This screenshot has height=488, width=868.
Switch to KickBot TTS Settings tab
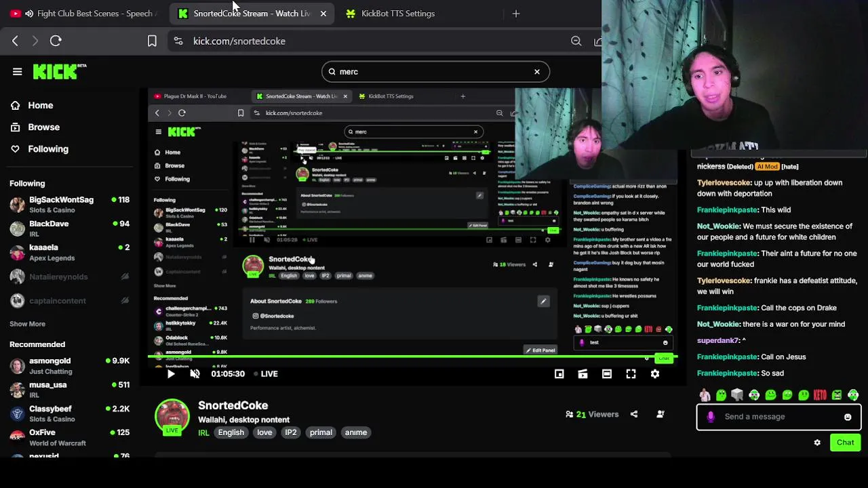398,14
